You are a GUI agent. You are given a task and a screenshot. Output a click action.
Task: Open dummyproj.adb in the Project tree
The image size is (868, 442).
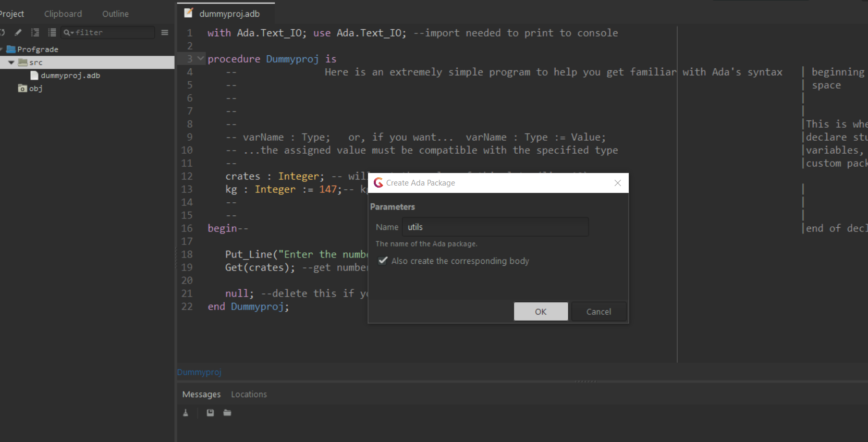[x=70, y=76]
